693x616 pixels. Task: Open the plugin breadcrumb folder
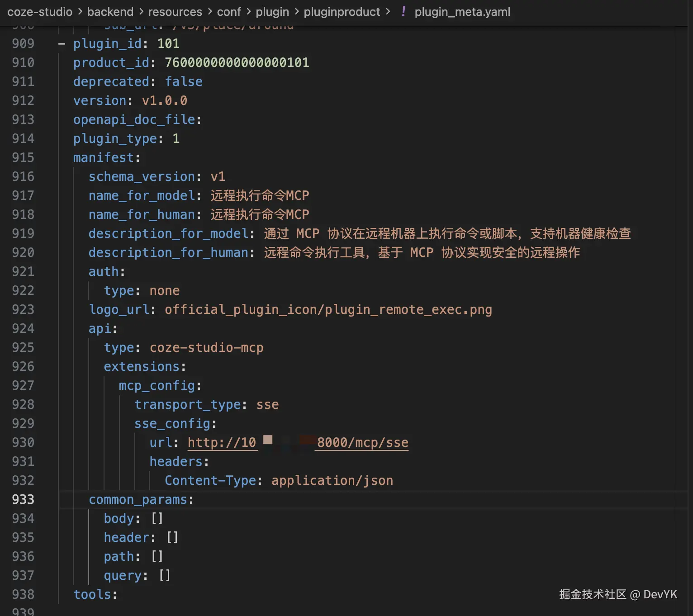[x=272, y=12]
